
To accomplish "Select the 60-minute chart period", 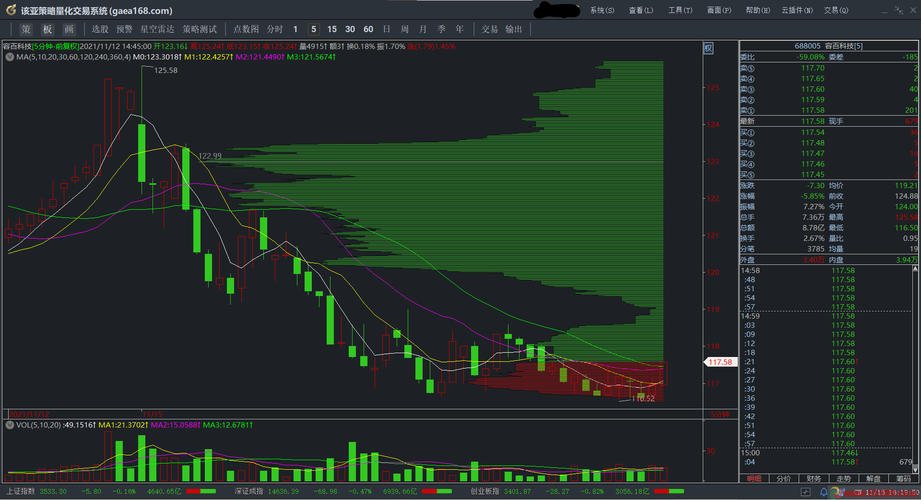I will click(368, 29).
